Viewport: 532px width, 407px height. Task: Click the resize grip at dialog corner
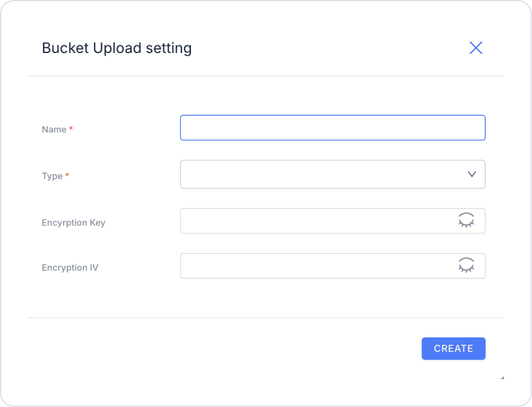tap(502, 377)
